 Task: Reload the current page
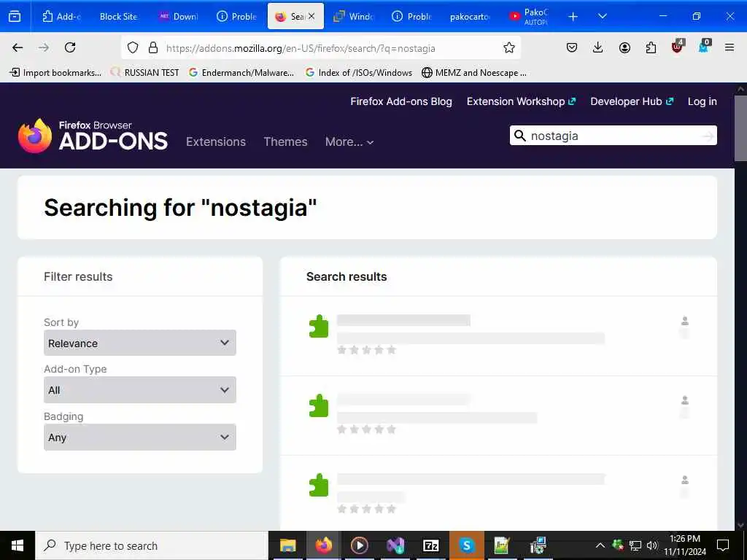(70, 47)
